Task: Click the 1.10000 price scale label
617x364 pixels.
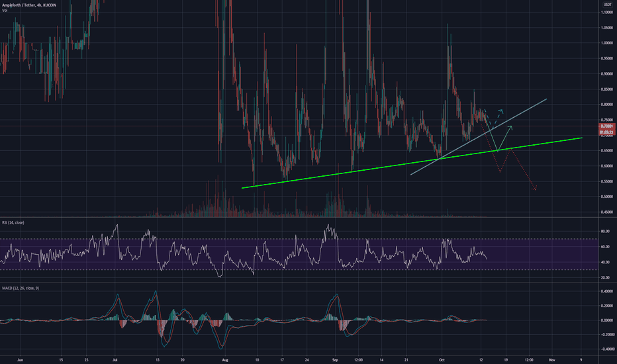Action: (607, 12)
